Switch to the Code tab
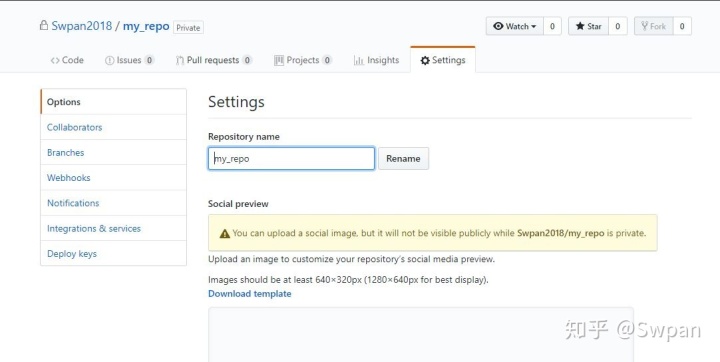Viewport: 720px width, 362px height. click(67, 60)
